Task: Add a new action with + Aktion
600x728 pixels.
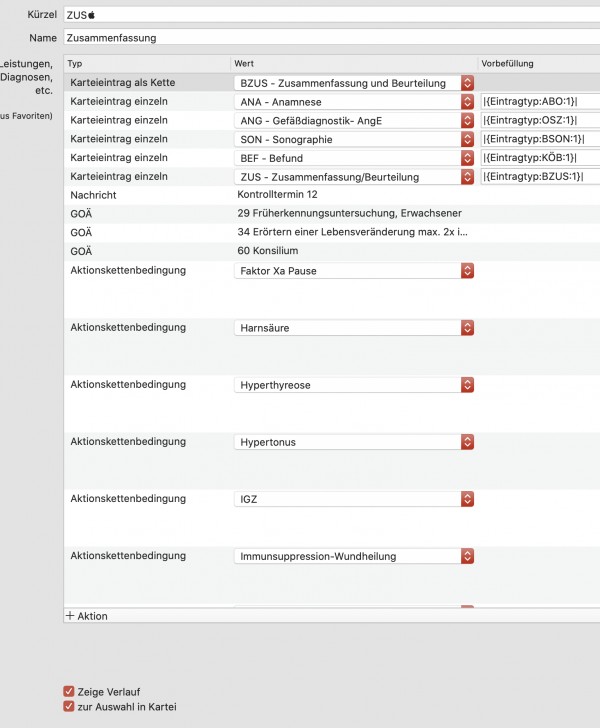Action: [x=87, y=616]
